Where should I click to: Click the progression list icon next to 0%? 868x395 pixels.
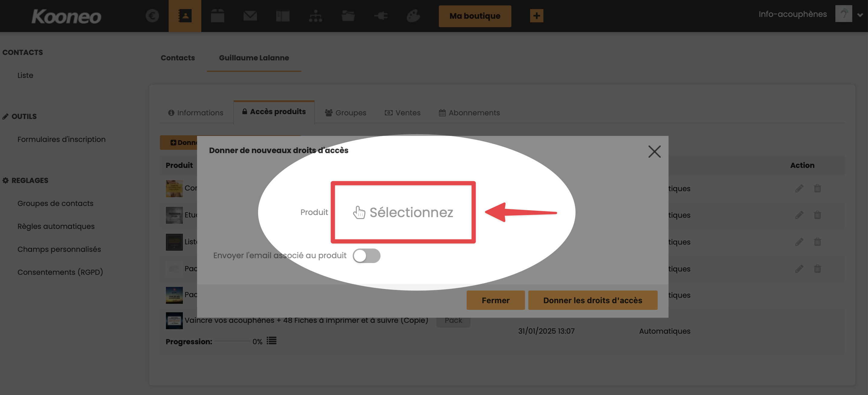point(271,341)
